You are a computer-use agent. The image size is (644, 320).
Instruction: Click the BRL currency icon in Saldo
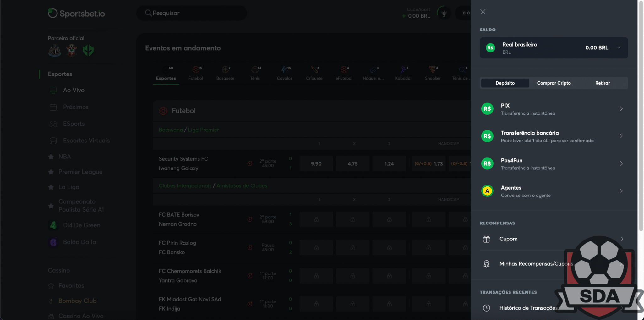[490, 48]
